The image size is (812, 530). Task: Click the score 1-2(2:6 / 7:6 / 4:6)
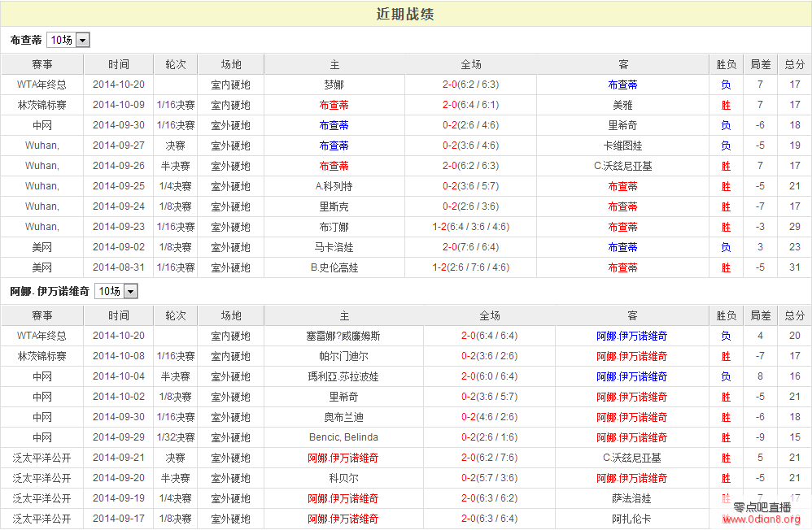(x=471, y=267)
